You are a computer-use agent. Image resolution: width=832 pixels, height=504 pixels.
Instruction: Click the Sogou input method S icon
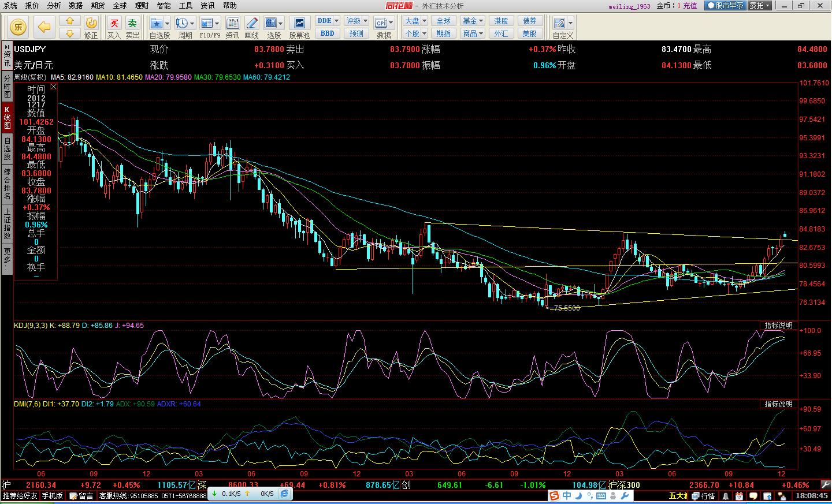(x=554, y=495)
